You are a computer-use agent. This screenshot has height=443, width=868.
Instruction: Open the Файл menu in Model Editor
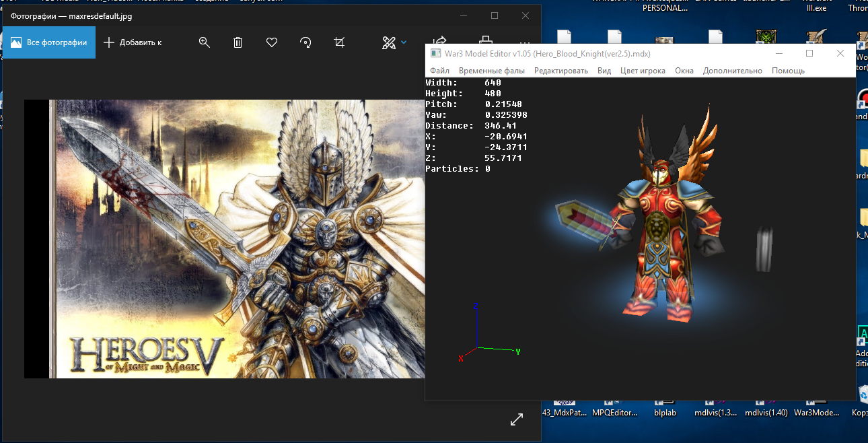tap(439, 71)
